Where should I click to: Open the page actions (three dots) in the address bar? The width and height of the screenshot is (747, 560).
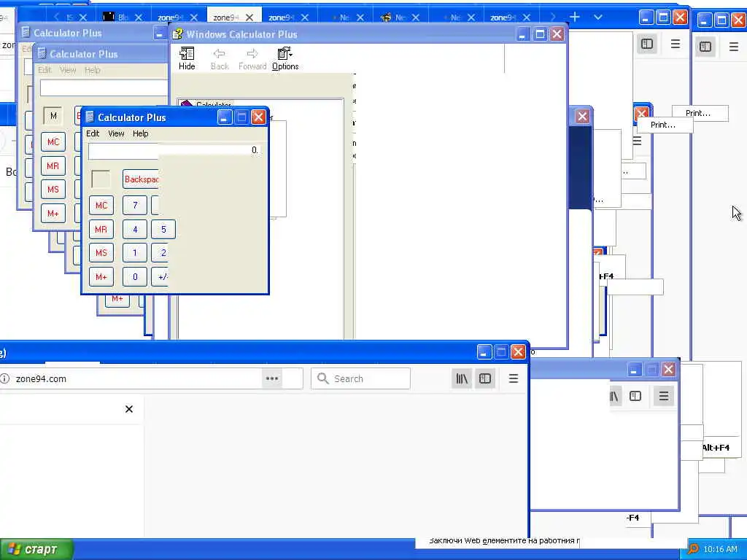coord(272,378)
